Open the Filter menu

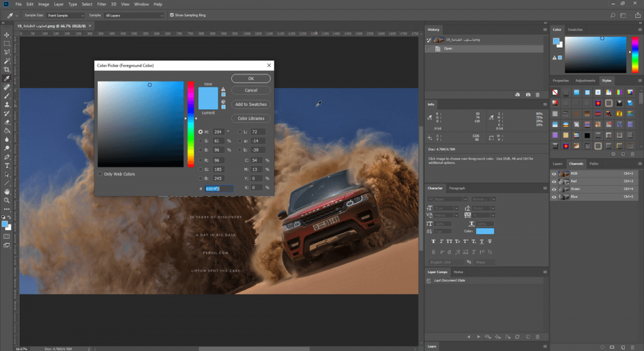[x=102, y=4]
